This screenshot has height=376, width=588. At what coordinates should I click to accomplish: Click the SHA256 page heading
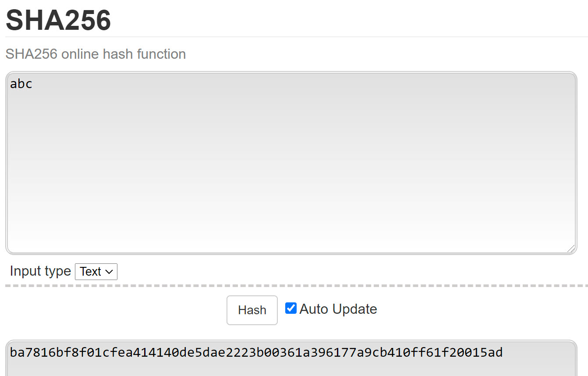click(58, 20)
